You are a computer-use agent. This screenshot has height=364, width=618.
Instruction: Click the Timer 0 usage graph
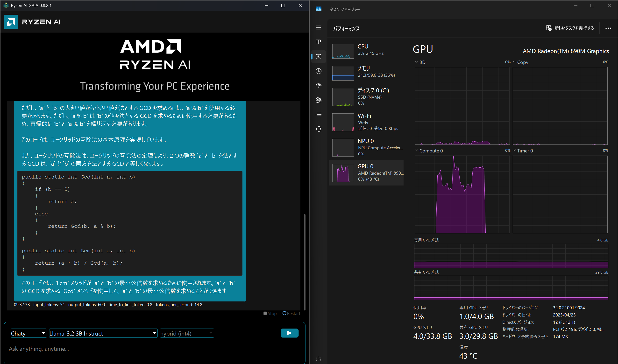560,194
